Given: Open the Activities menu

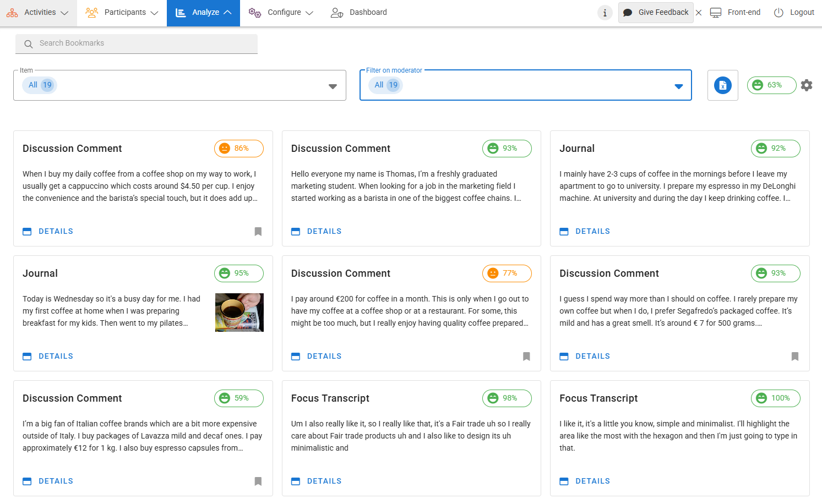Looking at the screenshot, I should tap(37, 13).
